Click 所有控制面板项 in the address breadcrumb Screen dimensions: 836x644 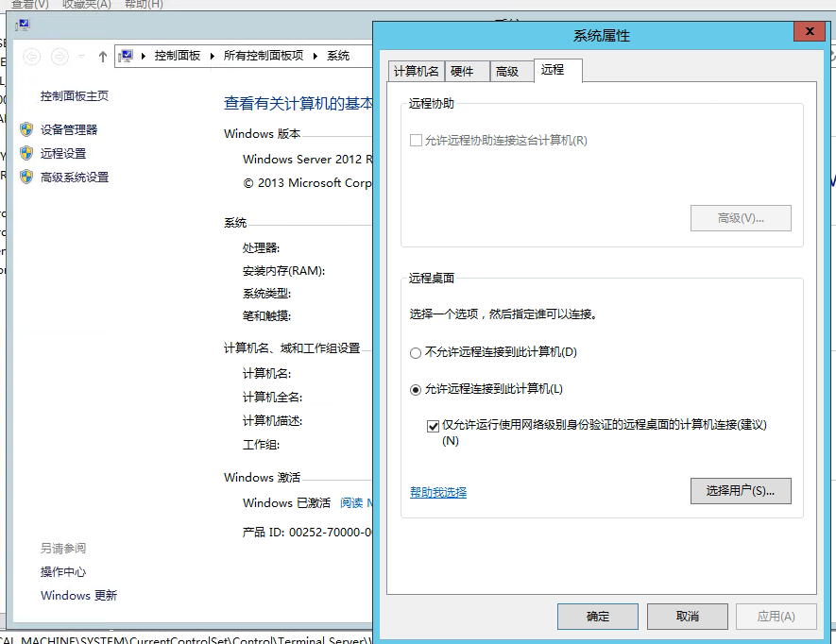pos(264,56)
